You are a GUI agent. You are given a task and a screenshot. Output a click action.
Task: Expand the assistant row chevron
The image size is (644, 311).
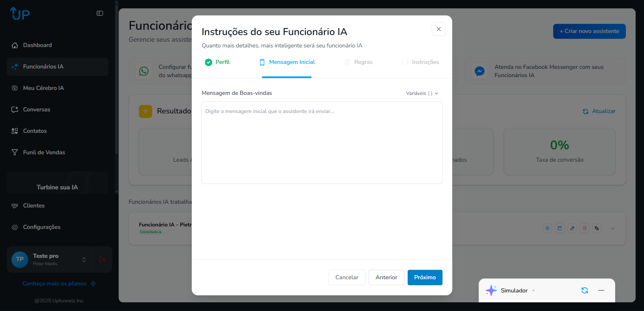point(613,228)
